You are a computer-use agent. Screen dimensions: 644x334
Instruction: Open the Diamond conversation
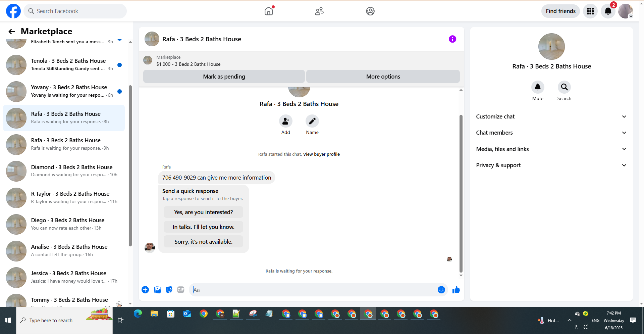tap(64, 171)
